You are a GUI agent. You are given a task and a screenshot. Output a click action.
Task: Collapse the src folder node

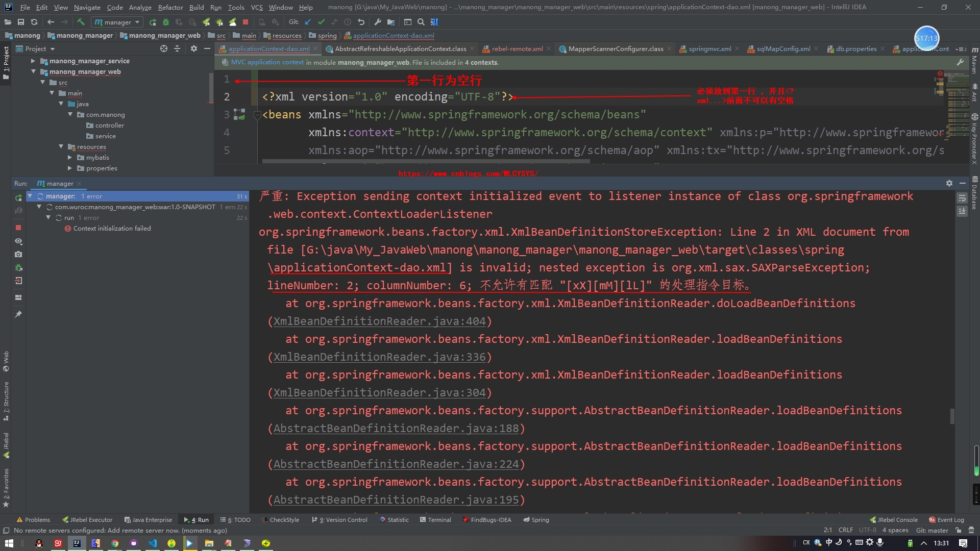[x=43, y=82]
